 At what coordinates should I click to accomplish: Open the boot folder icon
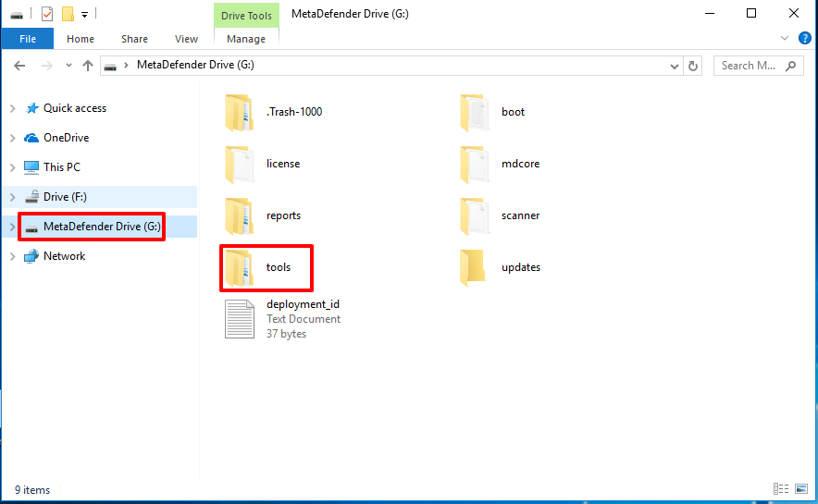pyautogui.click(x=474, y=112)
